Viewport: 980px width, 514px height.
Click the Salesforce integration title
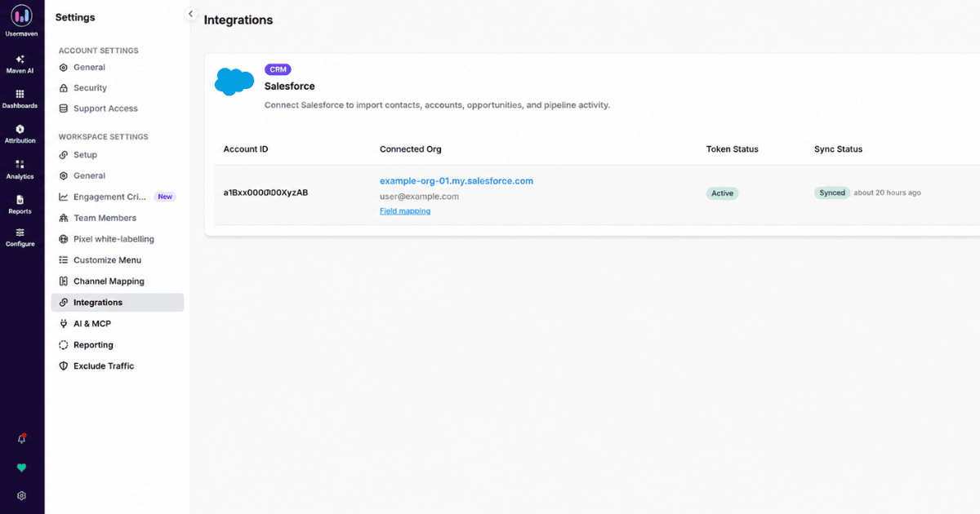click(290, 86)
